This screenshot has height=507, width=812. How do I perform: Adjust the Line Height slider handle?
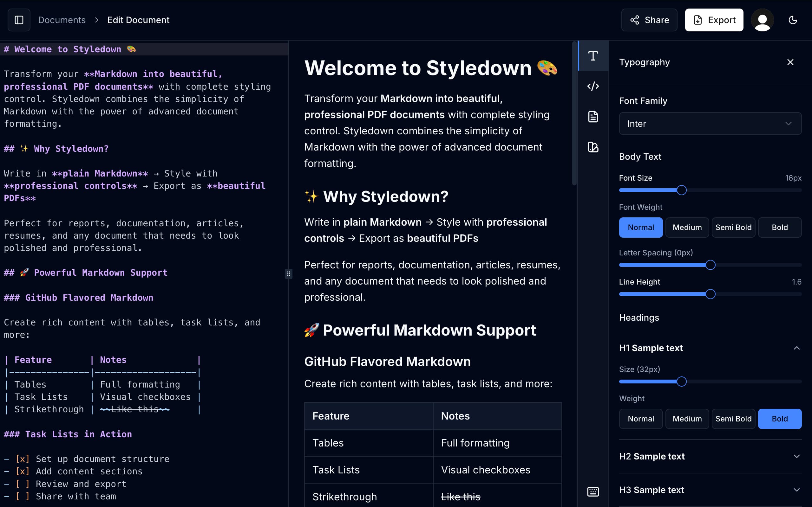coord(710,294)
